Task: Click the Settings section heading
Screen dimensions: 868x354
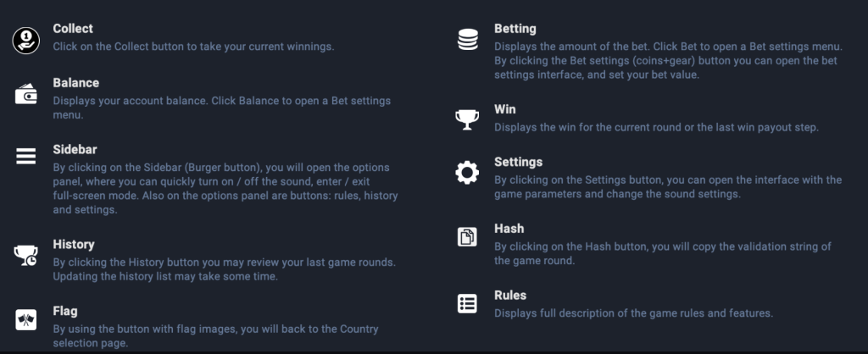Action: (518, 162)
